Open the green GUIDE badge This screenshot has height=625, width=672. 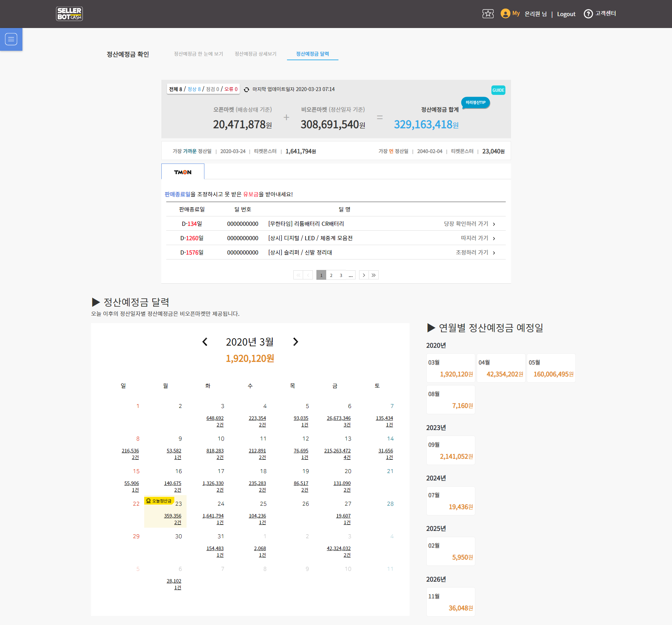point(498,90)
